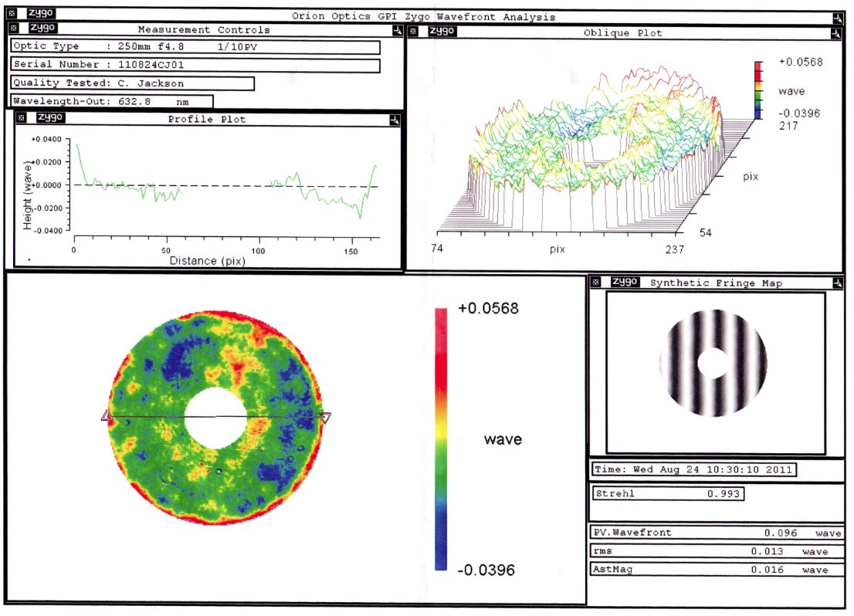This screenshot has height=616, width=854.
Task: Click the 'Height (wave)' axis label
Action: pyautogui.click(x=27, y=195)
